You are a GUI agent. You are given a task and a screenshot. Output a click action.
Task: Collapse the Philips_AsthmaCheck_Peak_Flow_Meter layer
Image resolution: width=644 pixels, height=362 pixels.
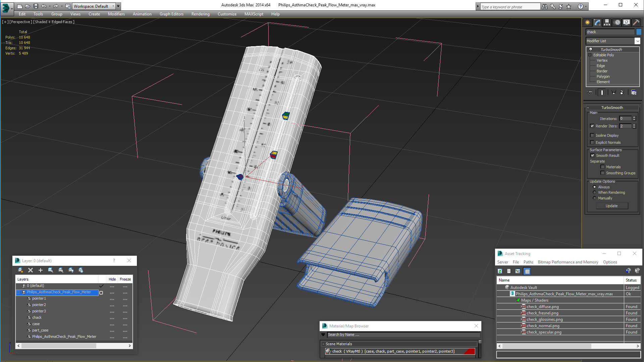pyautogui.click(x=19, y=292)
